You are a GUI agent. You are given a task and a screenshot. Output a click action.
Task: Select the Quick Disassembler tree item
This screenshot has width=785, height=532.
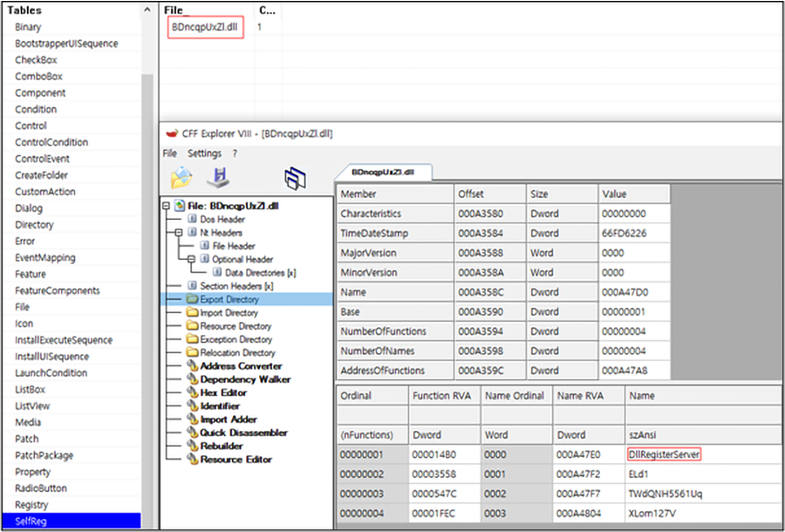244,433
